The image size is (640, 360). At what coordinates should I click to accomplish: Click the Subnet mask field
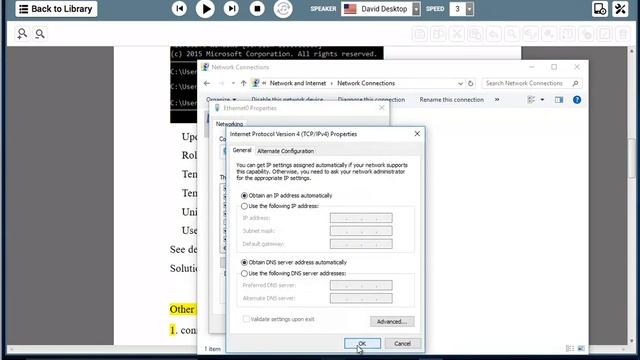click(x=361, y=231)
